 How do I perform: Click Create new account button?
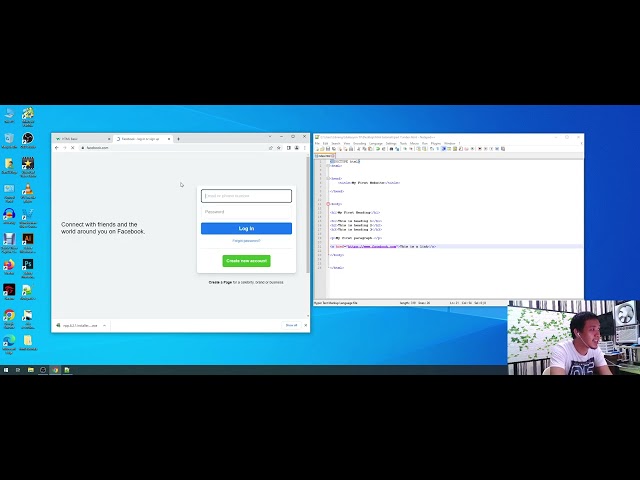246,261
